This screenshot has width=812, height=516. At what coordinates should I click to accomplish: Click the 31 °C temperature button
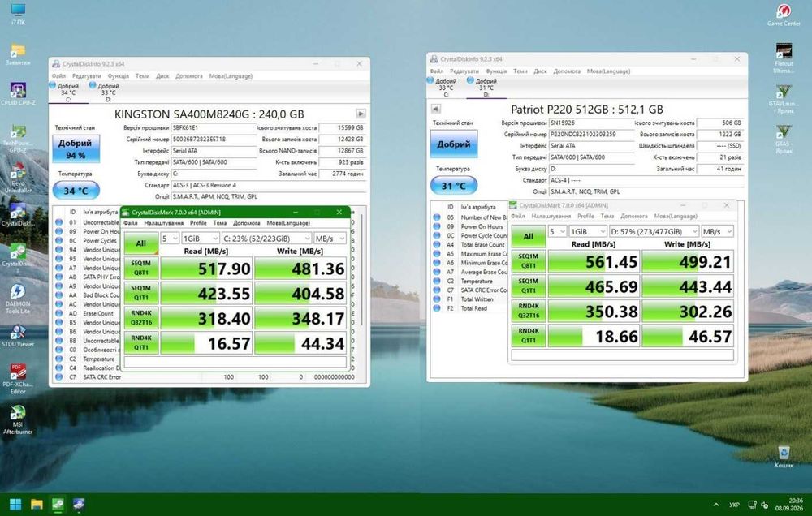tap(454, 185)
